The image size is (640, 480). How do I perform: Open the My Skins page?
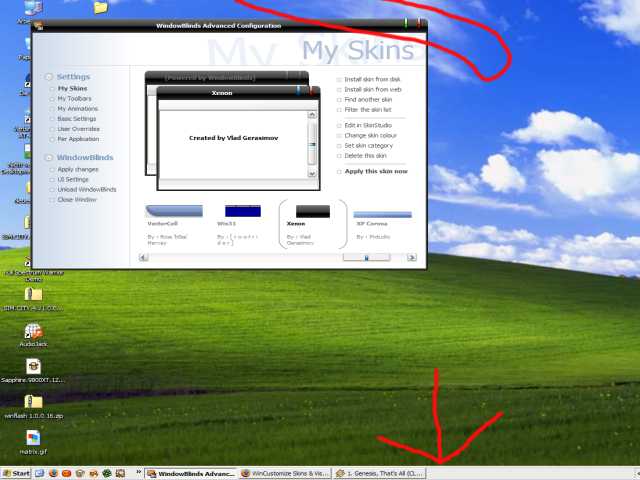72,88
